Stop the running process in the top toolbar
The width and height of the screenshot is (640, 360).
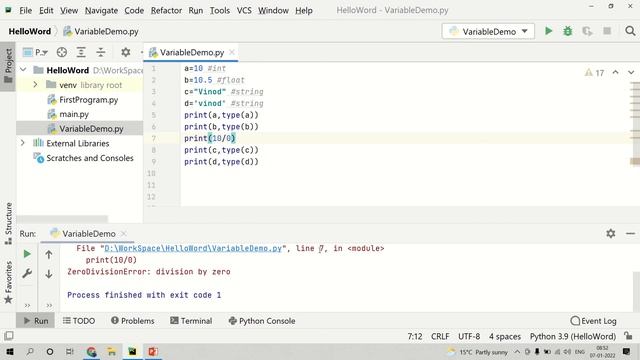click(607, 31)
